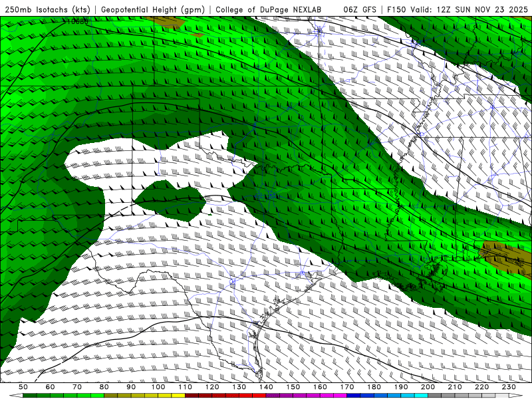Click the '200' value on the color scale

428,387
